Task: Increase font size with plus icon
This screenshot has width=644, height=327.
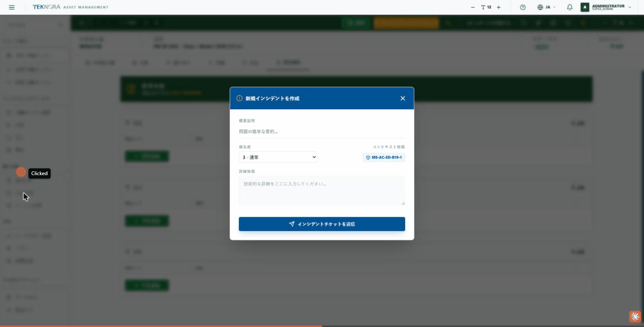Action: pos(499,7)
